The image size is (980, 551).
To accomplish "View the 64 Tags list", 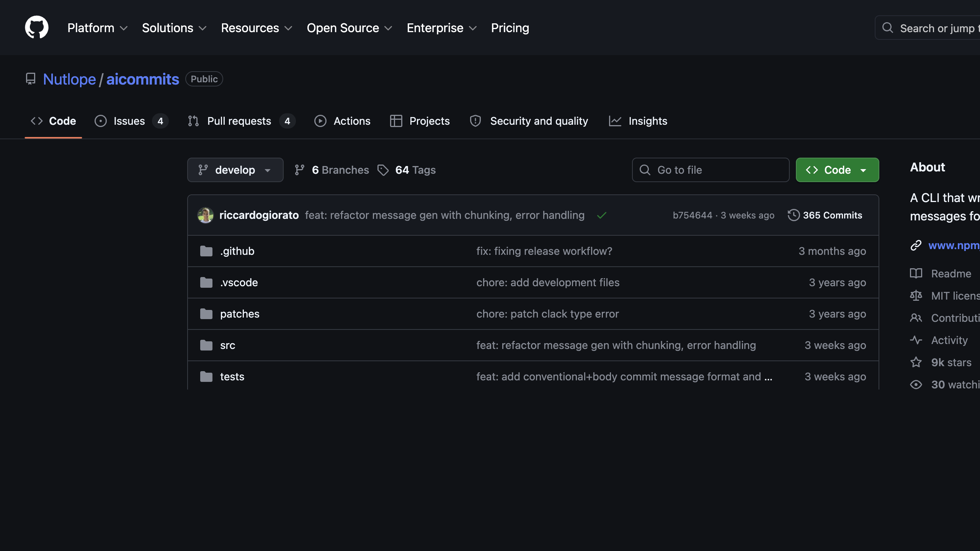I will pyautogui.click(x=407, y=170).
